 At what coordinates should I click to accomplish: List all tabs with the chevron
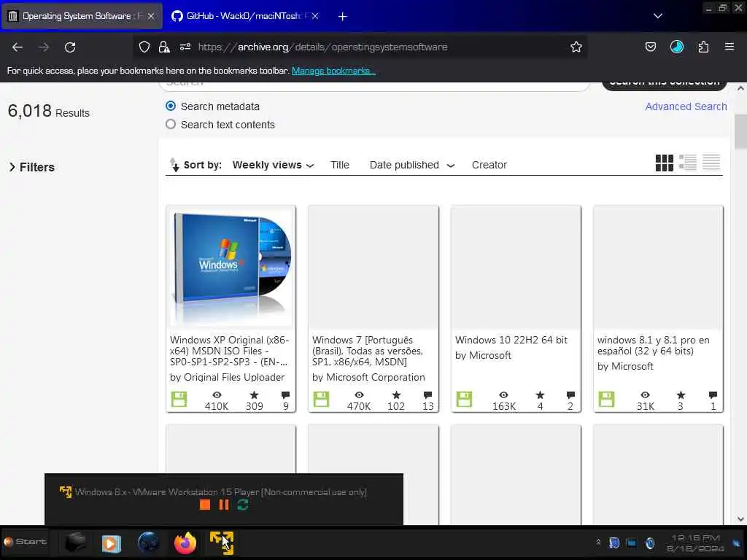(x=657, y=16)
